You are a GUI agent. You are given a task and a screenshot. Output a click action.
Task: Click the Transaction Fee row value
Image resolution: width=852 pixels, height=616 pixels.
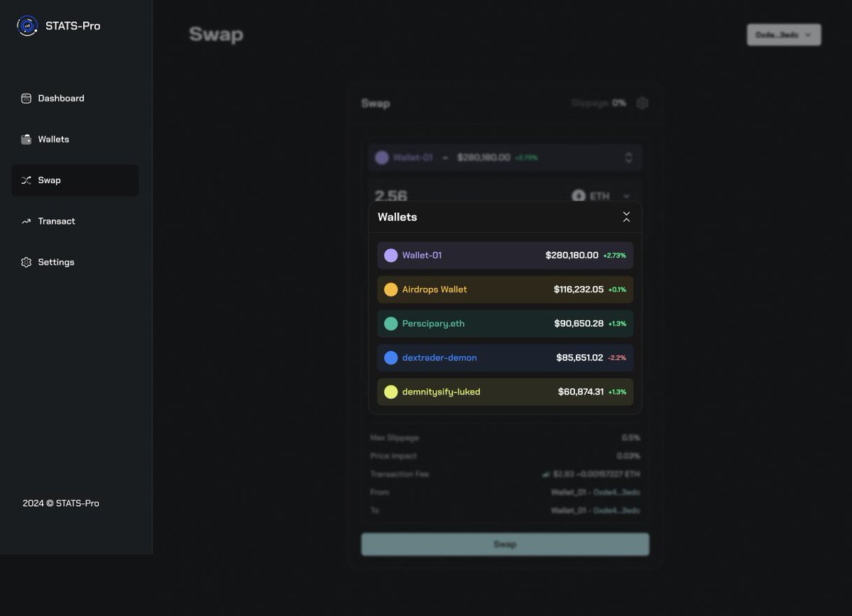coord(591,474)
